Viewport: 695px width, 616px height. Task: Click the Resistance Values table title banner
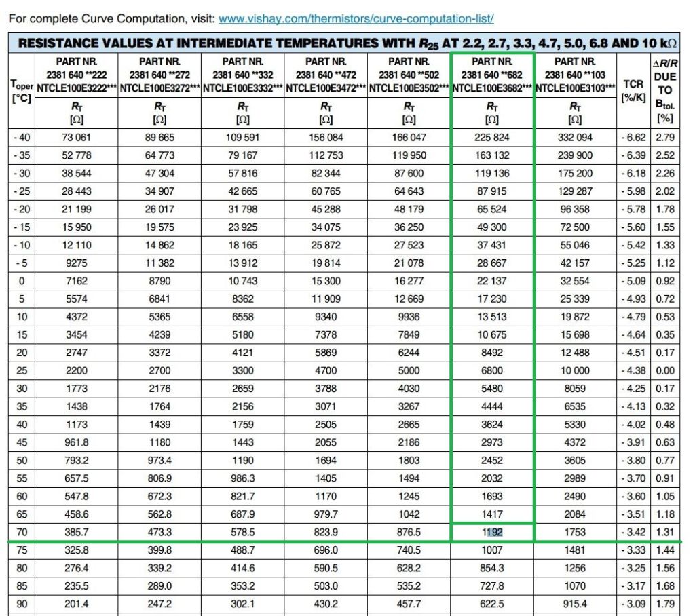347,43
